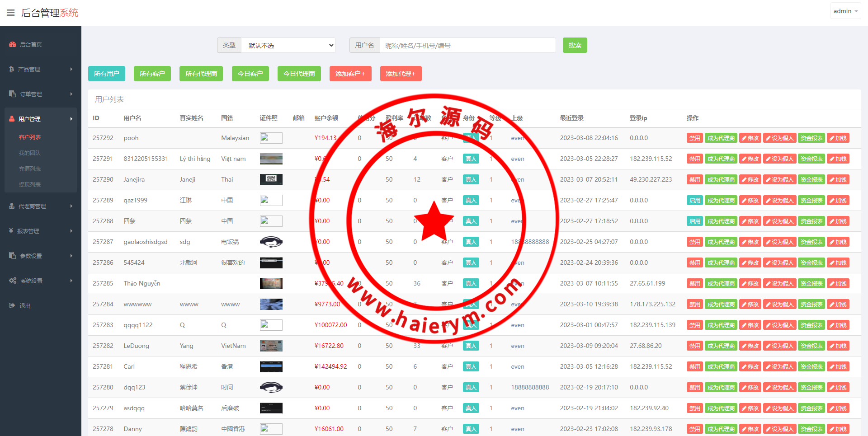Click the 代理商管理 sidebar icon
This screenshot has width=868, height=436.
(x=12, y=206)
